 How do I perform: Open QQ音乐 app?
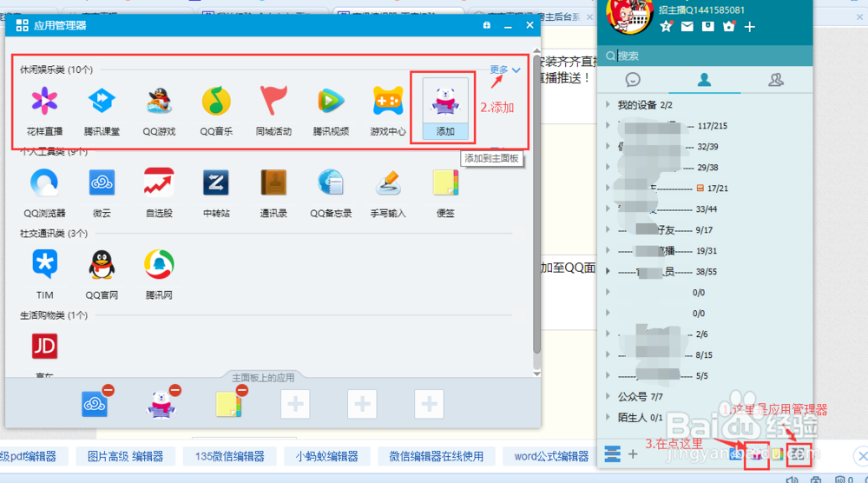216,102
